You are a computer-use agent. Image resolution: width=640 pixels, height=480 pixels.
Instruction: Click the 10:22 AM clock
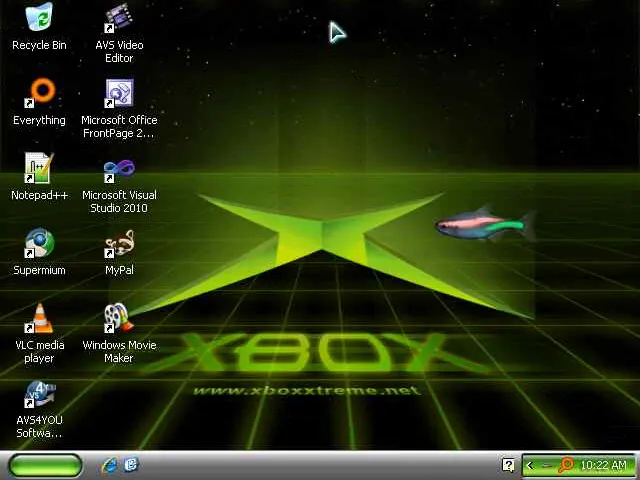pyautogui.click(x=603, y=465)
